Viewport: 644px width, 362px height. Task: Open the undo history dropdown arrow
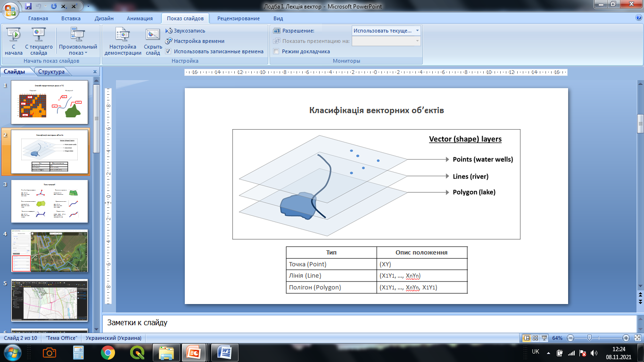pyautogui.click(x=46, y=7)
